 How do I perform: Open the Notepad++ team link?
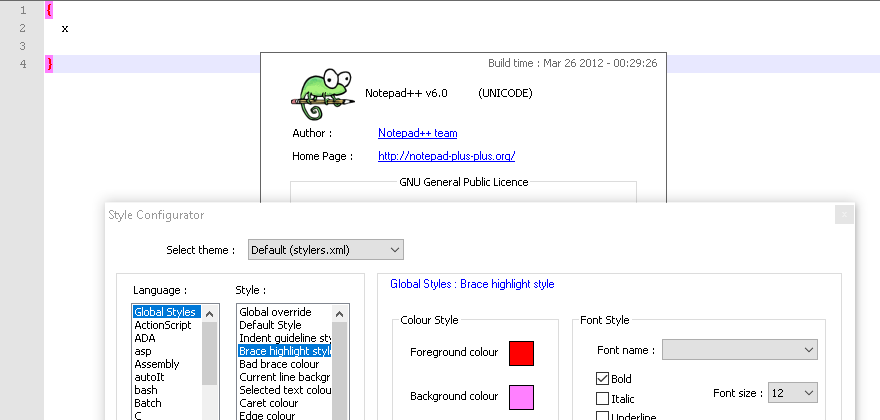coord(418,133)
